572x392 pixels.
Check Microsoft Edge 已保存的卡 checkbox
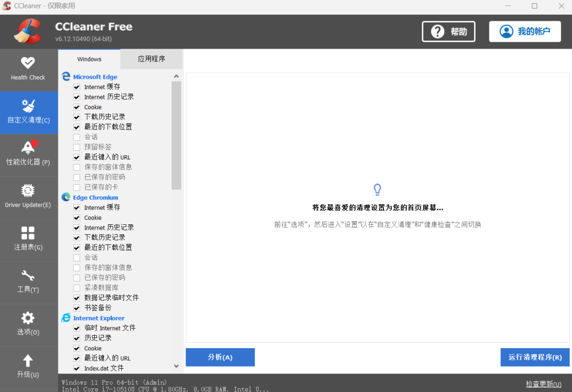77,187
